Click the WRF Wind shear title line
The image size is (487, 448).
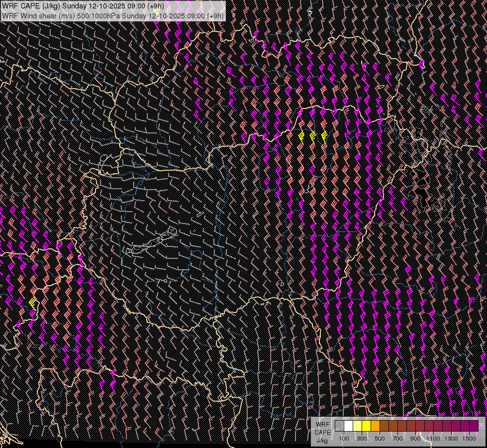point(112,15)
